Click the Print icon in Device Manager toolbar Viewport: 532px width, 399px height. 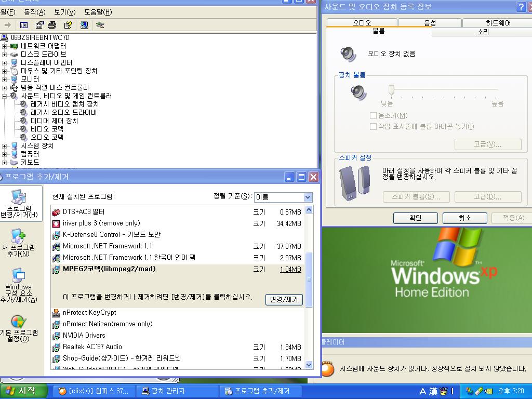pos(52,25)
